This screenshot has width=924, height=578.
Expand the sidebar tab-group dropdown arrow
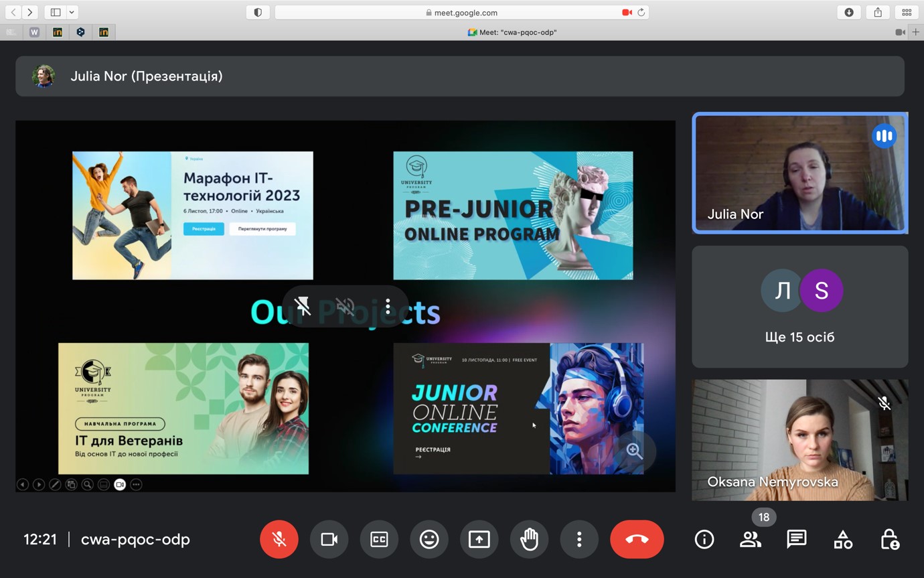72,12
